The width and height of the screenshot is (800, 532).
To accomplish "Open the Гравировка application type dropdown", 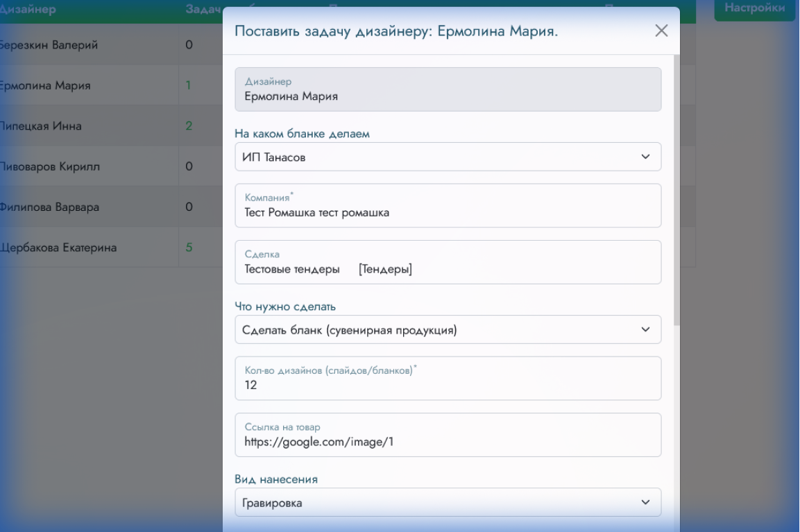I will tap(448, 501).
